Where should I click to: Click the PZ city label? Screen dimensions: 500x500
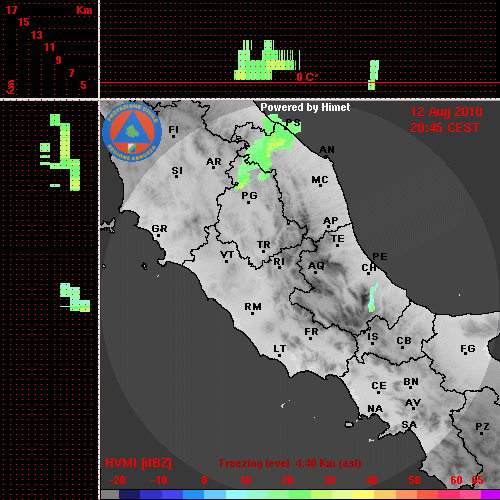482,428
